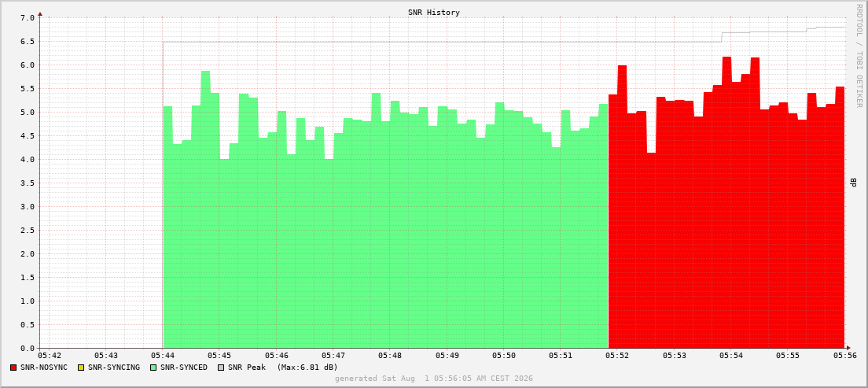
Task: Click the RRDTOOL / TOBI OETIKER watermark
Action: 859,56
